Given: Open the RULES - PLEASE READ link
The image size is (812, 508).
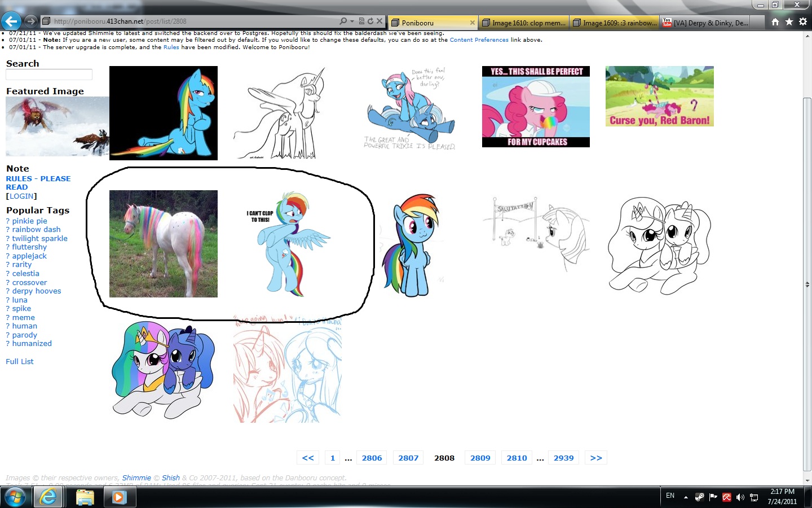Looking at the screenshot, I should pyautogui.click(x=38, y=183).
